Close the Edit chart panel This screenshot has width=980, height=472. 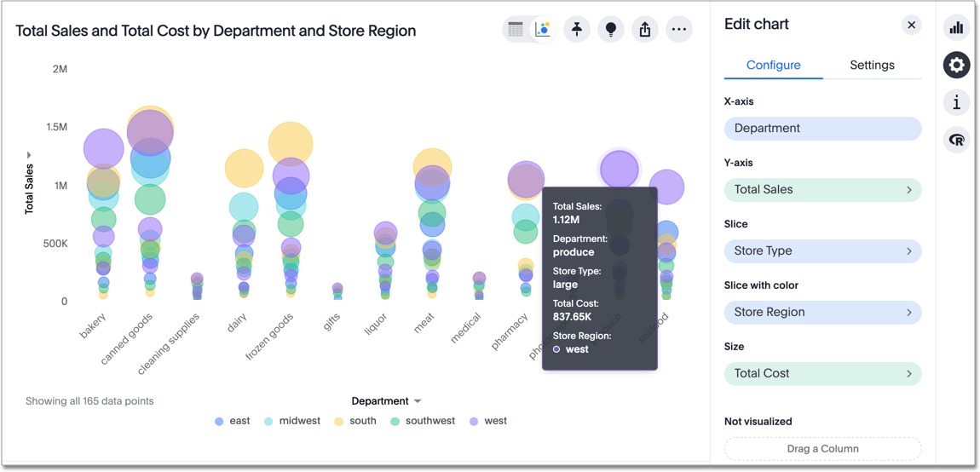pos(911,25)
